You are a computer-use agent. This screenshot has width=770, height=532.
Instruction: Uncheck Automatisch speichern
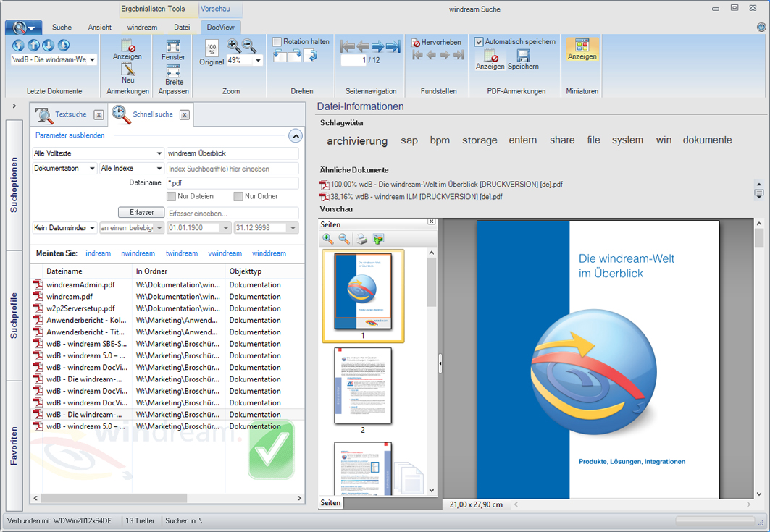tap(478, 42)
